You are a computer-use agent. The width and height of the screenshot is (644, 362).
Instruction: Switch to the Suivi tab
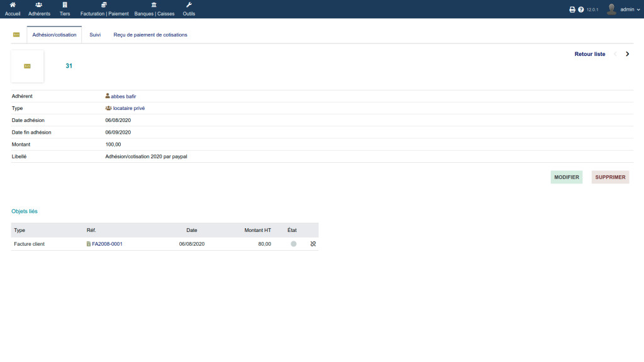tap(95, 35)
